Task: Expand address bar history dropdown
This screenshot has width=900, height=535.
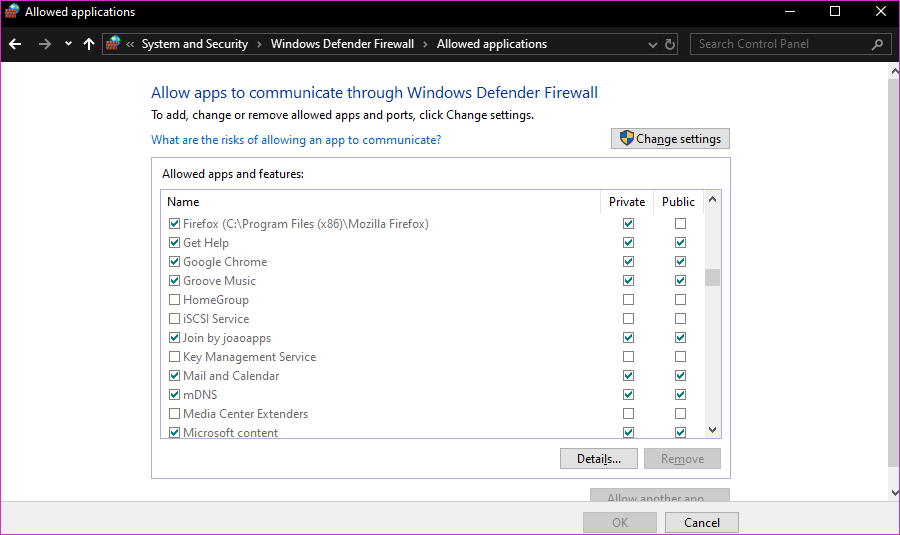Action: click(x=653, y=44)
